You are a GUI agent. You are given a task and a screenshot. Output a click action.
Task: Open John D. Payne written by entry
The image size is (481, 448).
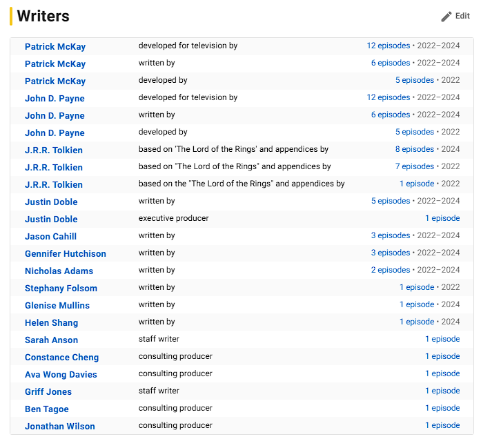click(55, 116)
